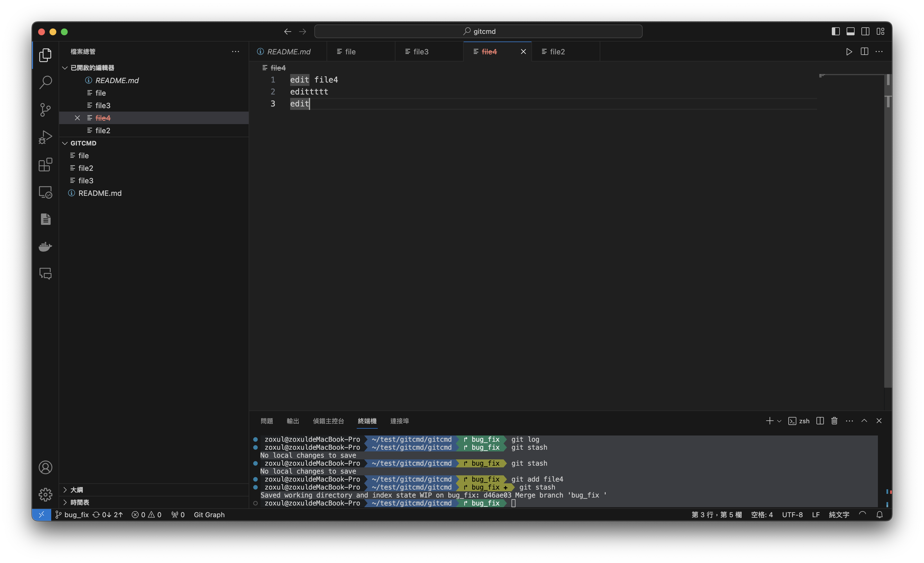Click the trash icon to kill terminal
Image resolution: width=924 pixels, height=563 pixels.
pyautogui.click(x=834, y=421)
